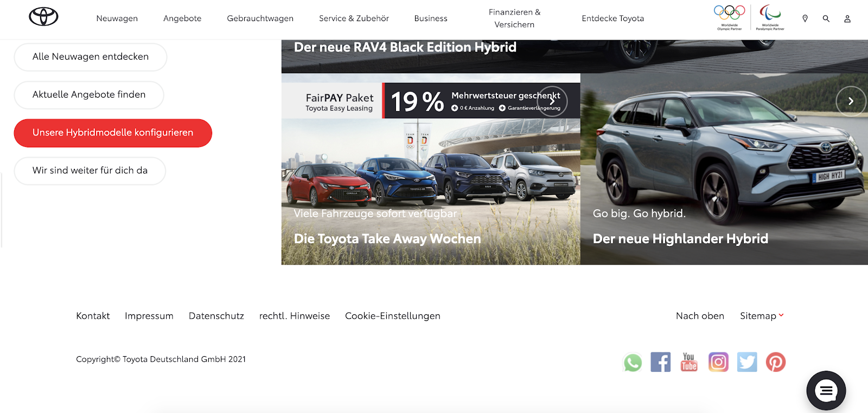Open Cookie-Einstellungen footer link
Viewport: 868px width, 413px height.
pos(393,316)
